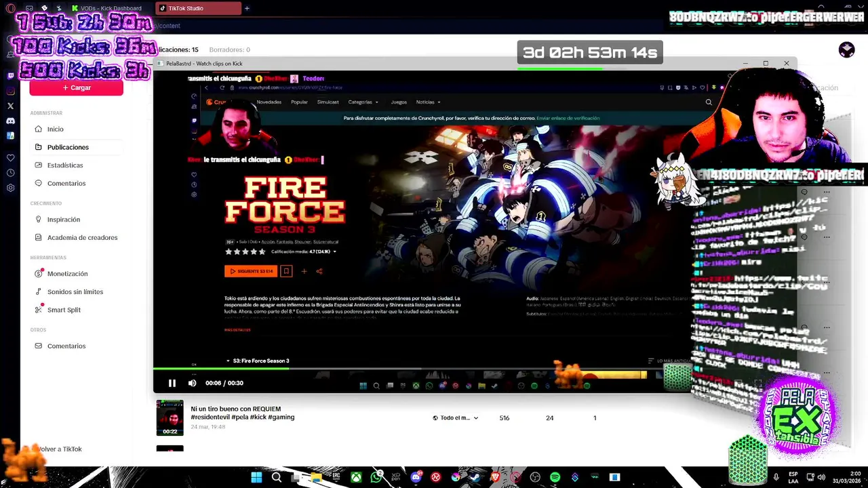Click the Crunchyroll Categorías dropdown in the clip
The image size is (868, 488).
363,102
